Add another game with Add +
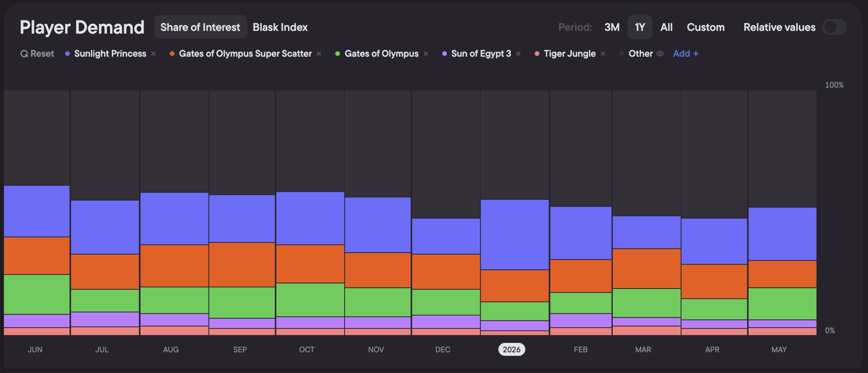 (x=686, y=53)
